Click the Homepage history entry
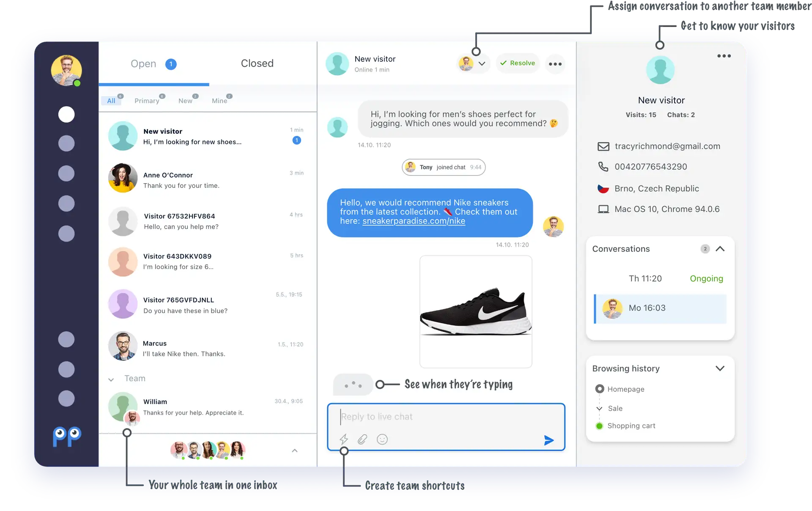Viewport: 812px width, 511px height. [626, 389]
